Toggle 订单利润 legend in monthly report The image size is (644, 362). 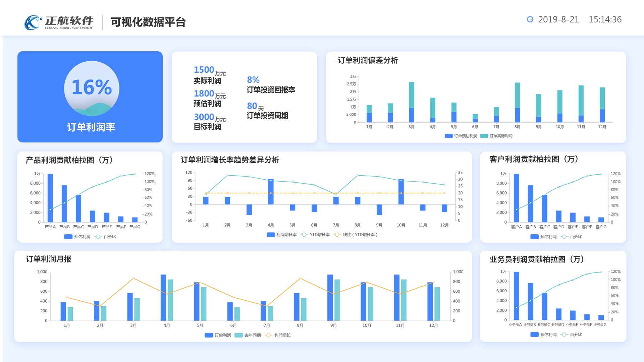point(218,335)
